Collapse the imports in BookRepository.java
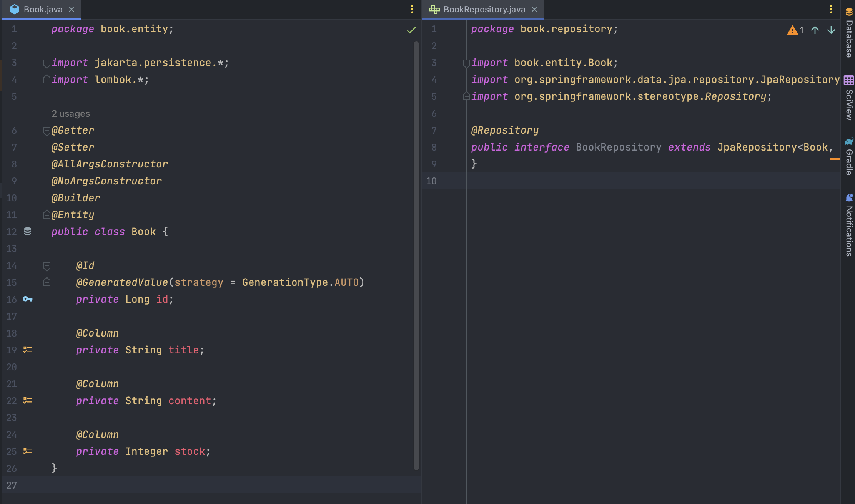This screenshot has height=504, width=855. point(466,63)
